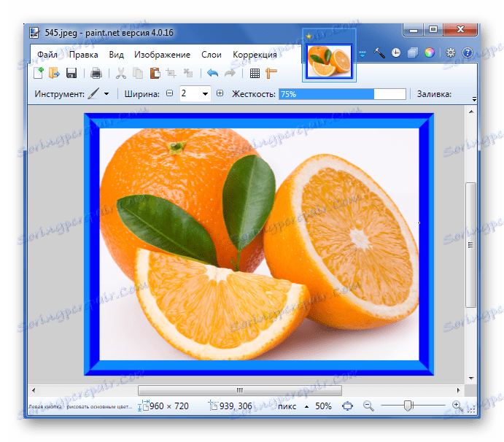Open the пикс units dropdown
Viewport: 504px width, 442px height.
click(x=292, y=406)
